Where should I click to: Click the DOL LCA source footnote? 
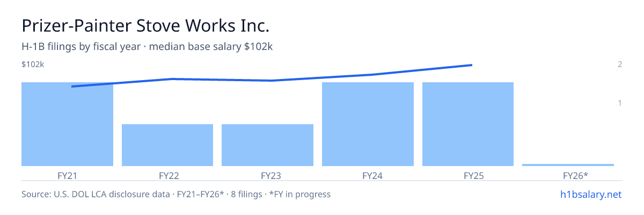tap(176, 194)
